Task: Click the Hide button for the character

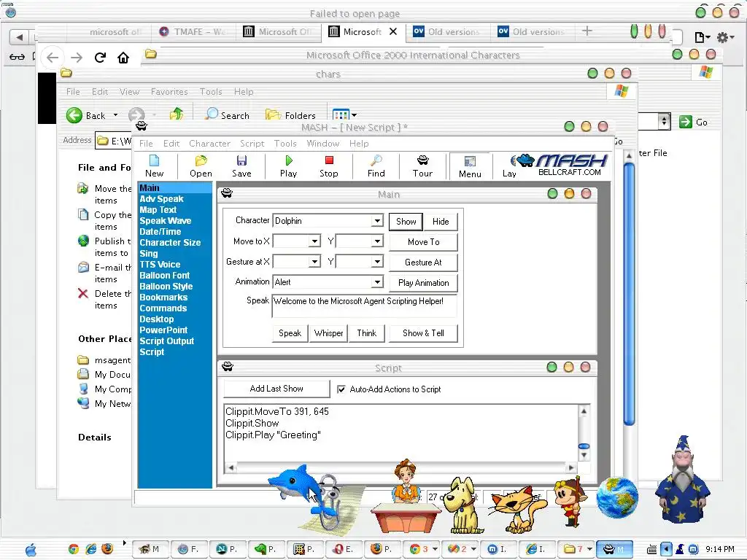Action: pos(441,222)
